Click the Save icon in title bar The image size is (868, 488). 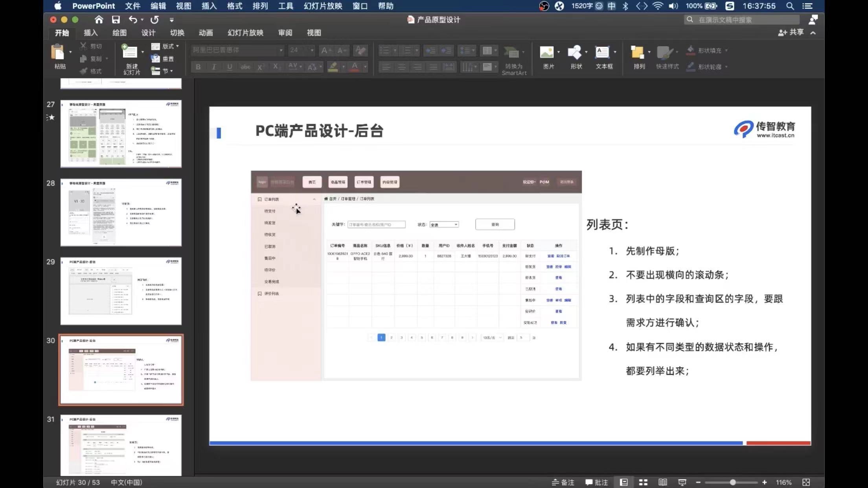pyautogui.click(x=116, y=20)
